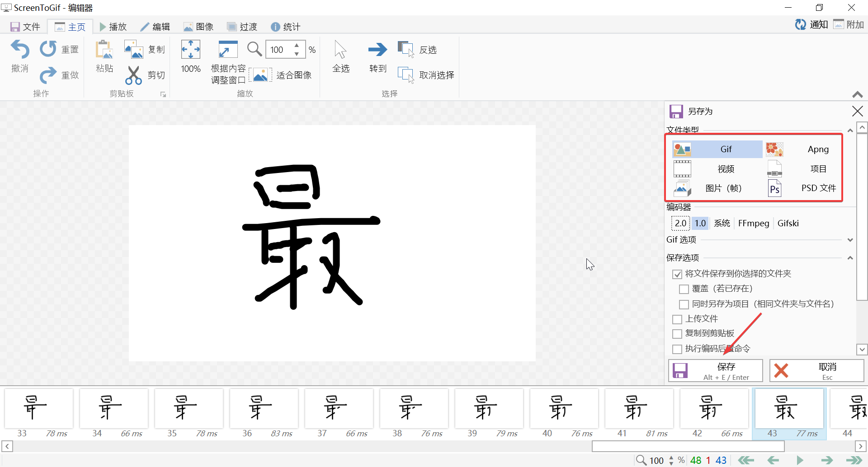The image size is (868, 467).
Task: Open the Notifications (通知) icon
Action: pos(801,24)
